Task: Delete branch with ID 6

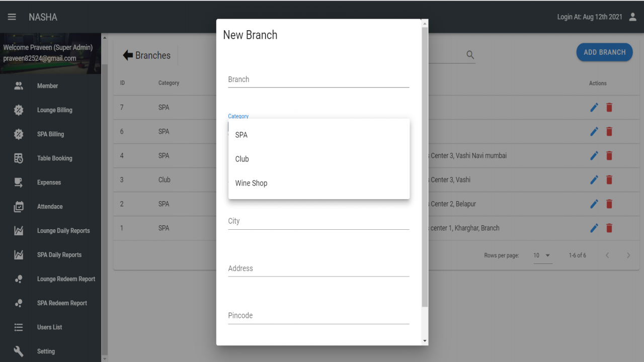Action: [x=609, y=131]
